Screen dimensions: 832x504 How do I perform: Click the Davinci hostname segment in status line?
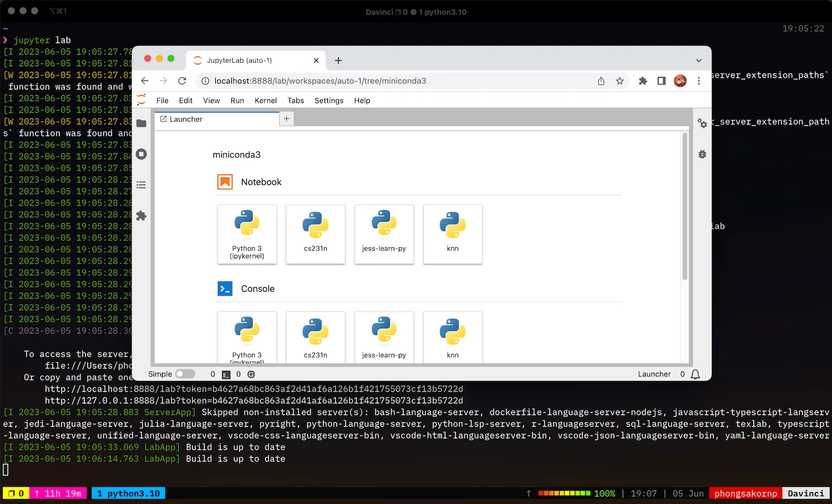806,493
